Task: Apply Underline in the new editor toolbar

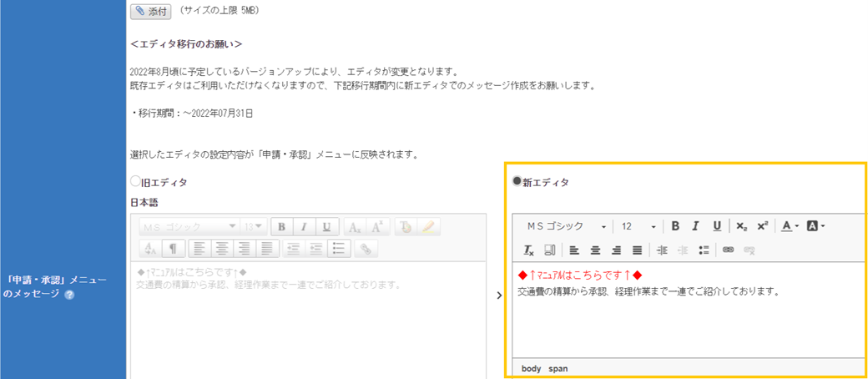Action: [x=716, y=226]
